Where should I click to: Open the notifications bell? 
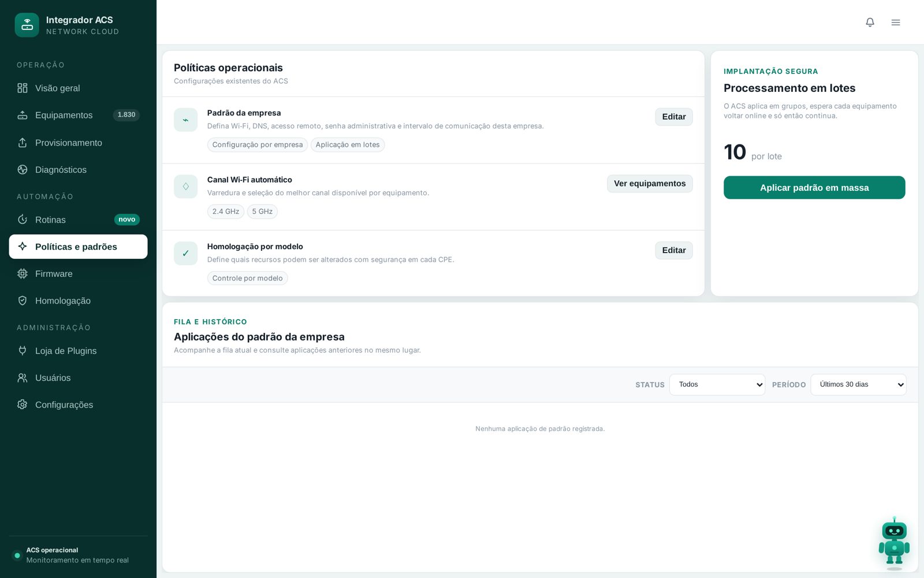pos(870,22)
